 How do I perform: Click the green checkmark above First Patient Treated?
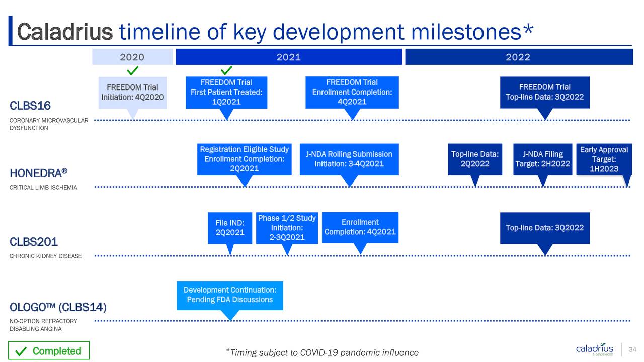pyautogui.click(x=226, y=70)
